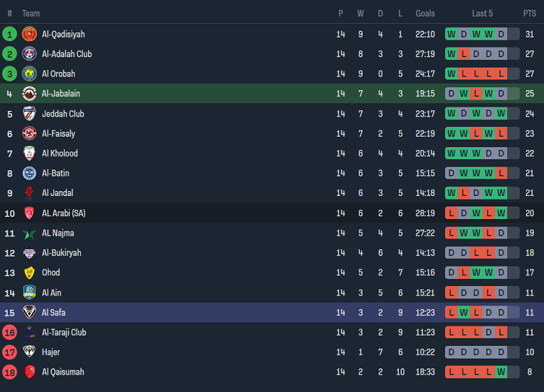Click the AL Najma green star logo
This screenshot has width=544, height=392.
(x=29, y=233)
